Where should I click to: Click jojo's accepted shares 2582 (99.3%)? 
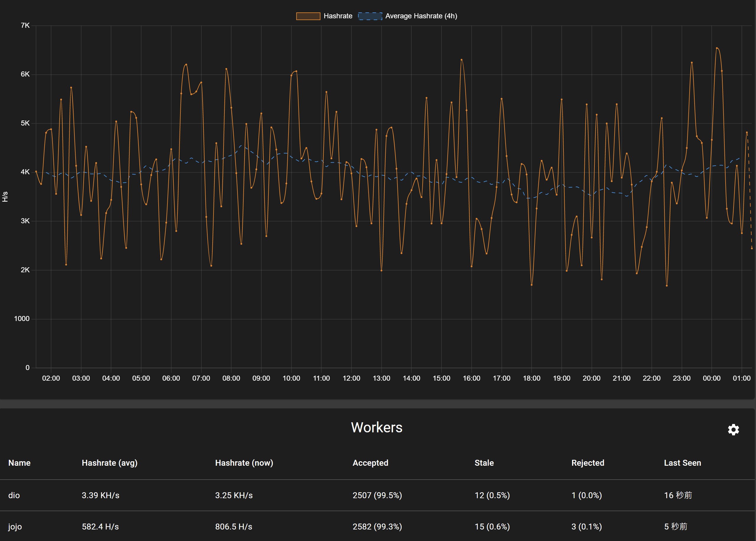tap(377, 527)
